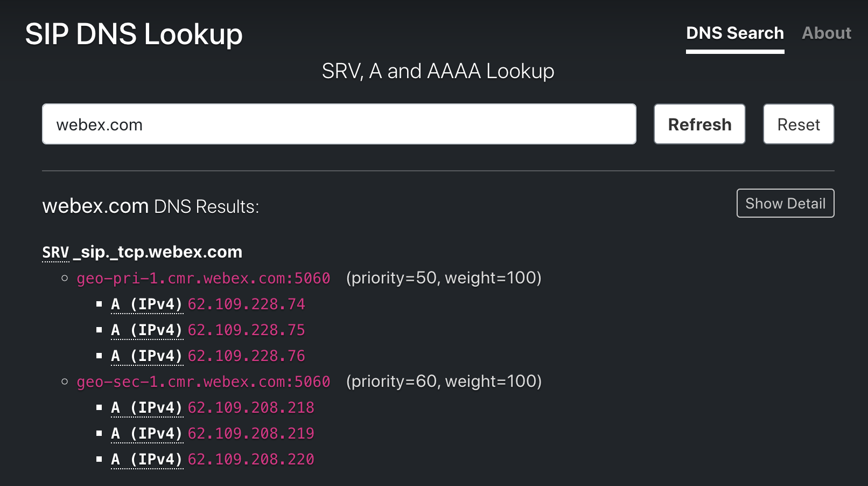Click the SRV record type abbreviation

coord(55,252)
